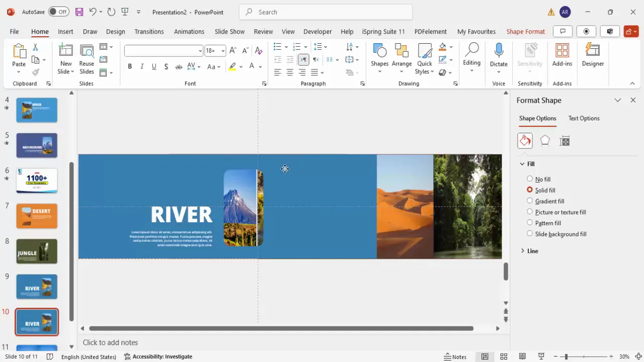Apply Underline formatting
The height and width of the screenshot is (362, 644).
(x=154, y=66)
